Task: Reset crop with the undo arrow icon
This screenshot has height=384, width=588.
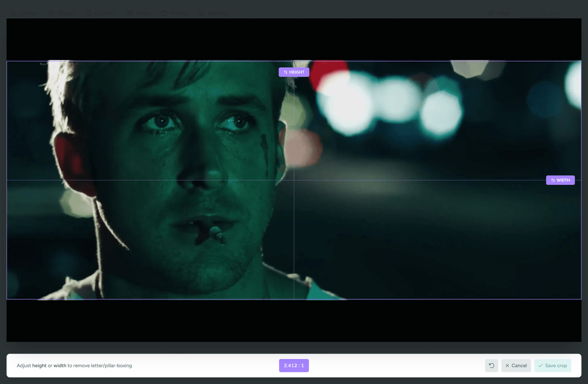Action: (491, 365)
